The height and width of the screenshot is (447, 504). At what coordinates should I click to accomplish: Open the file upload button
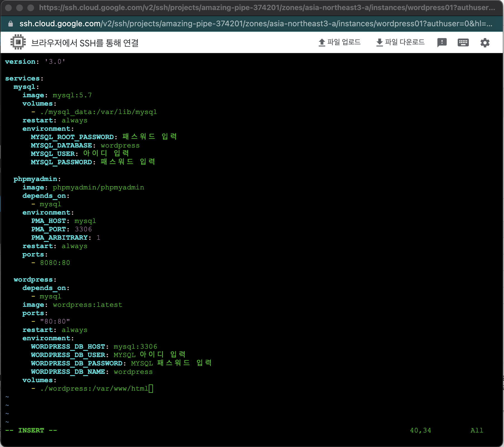[339, 42]
